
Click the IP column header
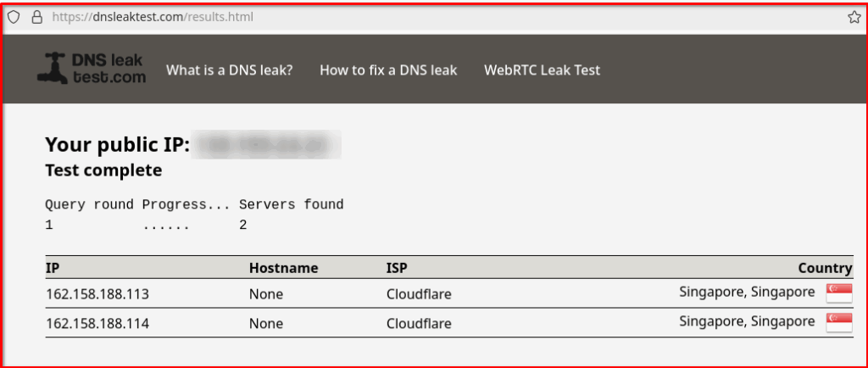point(53,269)
